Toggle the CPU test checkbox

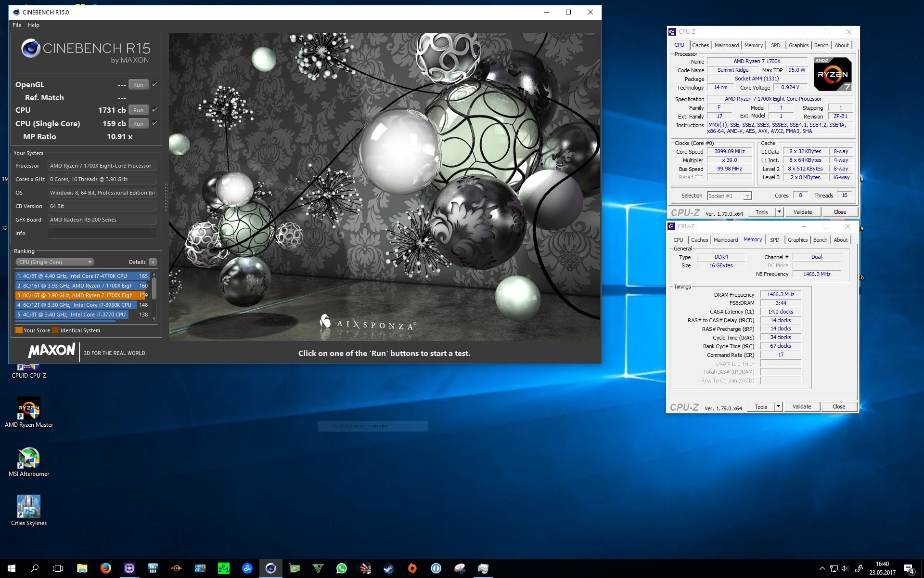pyautogui.click(x=155, y=110)
